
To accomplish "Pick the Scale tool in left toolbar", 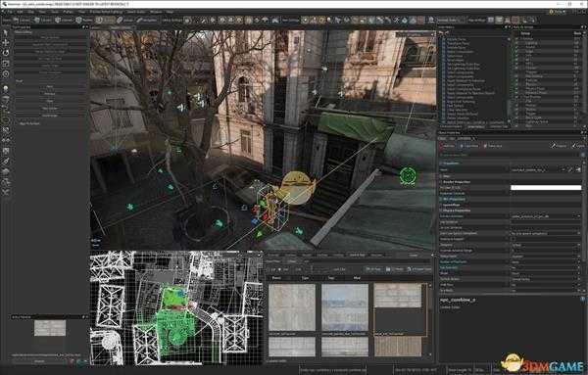I will click(x=6, y=64).
